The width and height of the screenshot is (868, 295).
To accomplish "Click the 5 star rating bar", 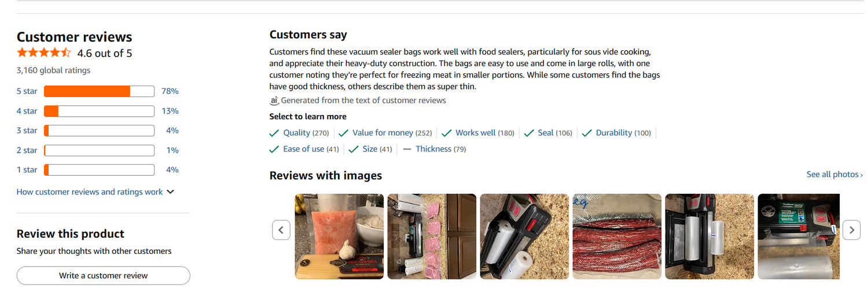I will [99, 91].
